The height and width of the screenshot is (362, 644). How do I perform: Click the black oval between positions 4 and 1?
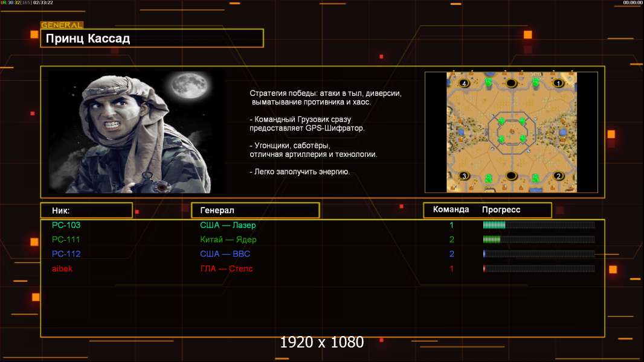511,83
